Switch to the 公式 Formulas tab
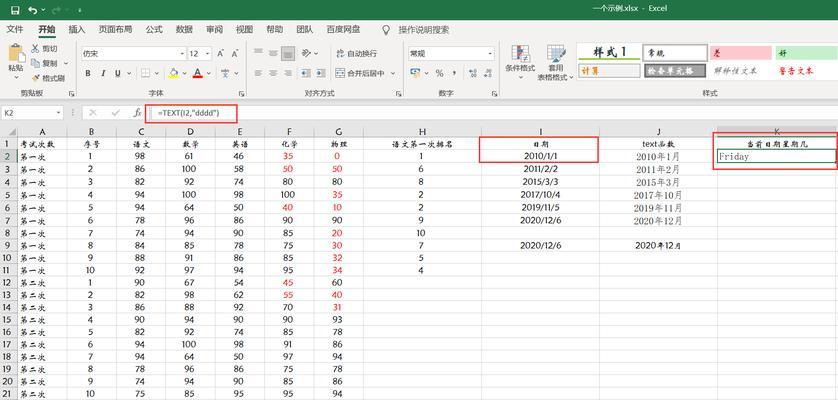 coord(154,29)
